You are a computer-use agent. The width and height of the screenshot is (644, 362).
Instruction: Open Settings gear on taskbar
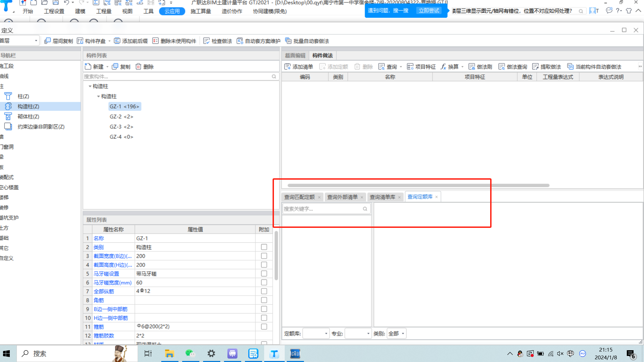(211, 354)
